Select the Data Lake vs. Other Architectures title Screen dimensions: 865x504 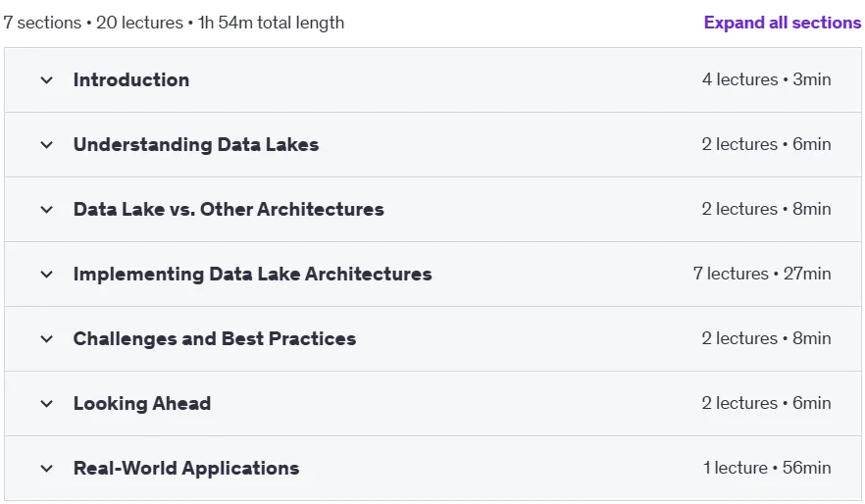pos(229,210)
